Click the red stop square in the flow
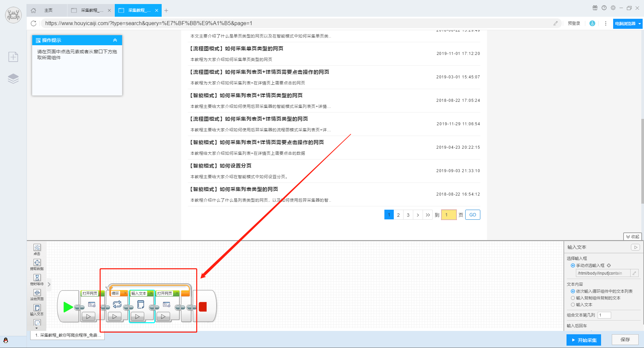This screenshot has height=348, width=644. pyautogui.click(x=203, y=307)
